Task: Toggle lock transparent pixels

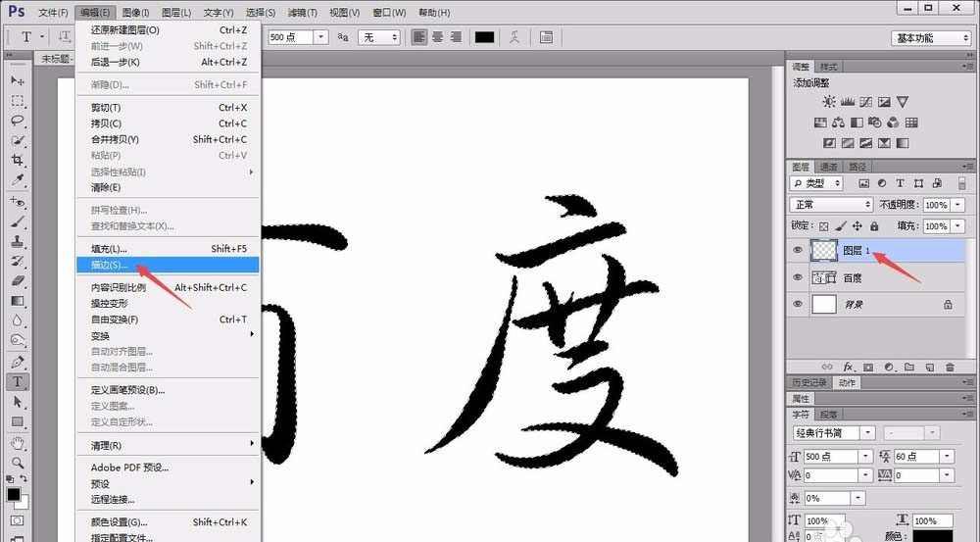Action: click(824, 226)
